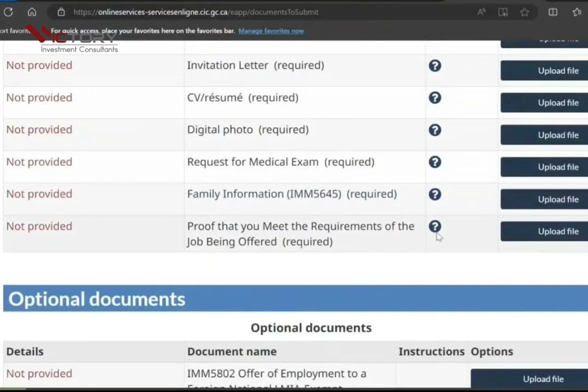588x392 pixels.
Task: Open help for Proof of Job Requirements
Action: coord(435,226)
